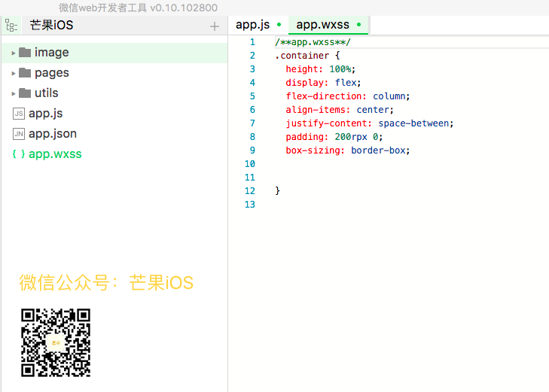Click the utils folder icon

tap(25, 93)
